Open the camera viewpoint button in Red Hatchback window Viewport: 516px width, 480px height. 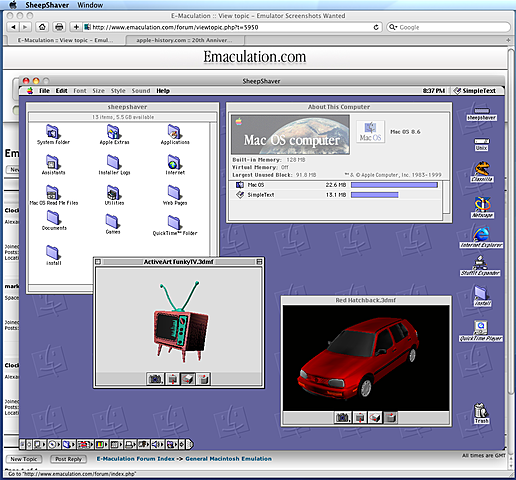pos(342,417)
